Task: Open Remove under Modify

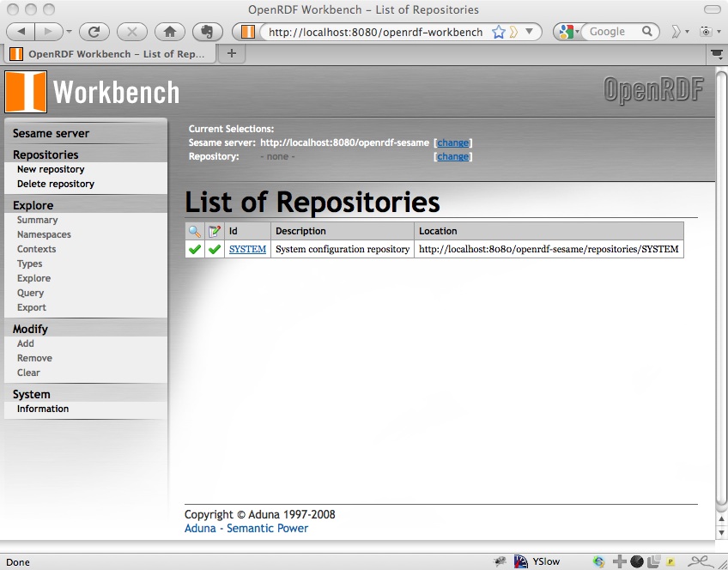Action: [x=34, y=358]
